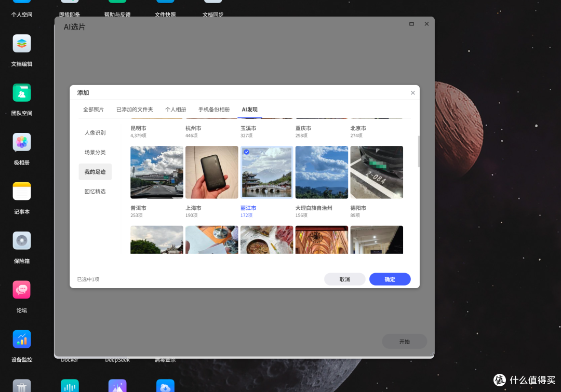Screen dimensions: 561x392
Task: Select the 德阳市 album thumbnail
Action: (377, 172)
